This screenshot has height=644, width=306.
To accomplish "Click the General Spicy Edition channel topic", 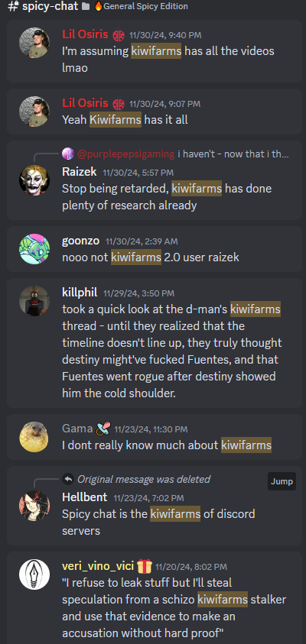I will coord(141,6).
